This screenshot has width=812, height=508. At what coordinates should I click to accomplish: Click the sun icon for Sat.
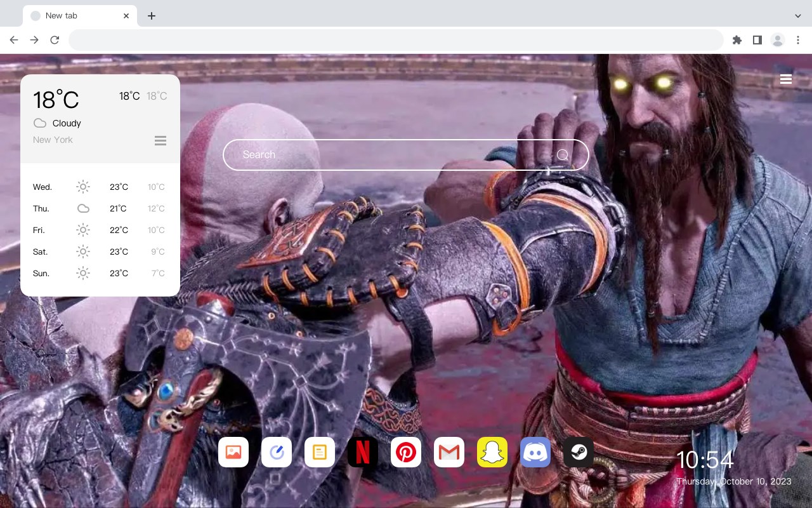(x=83, y=251)
